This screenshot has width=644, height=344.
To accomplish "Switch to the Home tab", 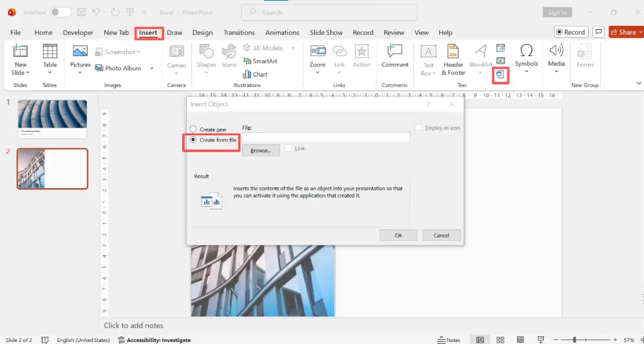I will [44, 32].
